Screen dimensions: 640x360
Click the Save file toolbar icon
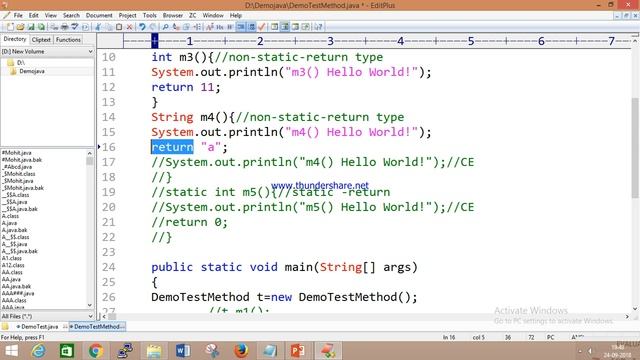pos(31,27)
